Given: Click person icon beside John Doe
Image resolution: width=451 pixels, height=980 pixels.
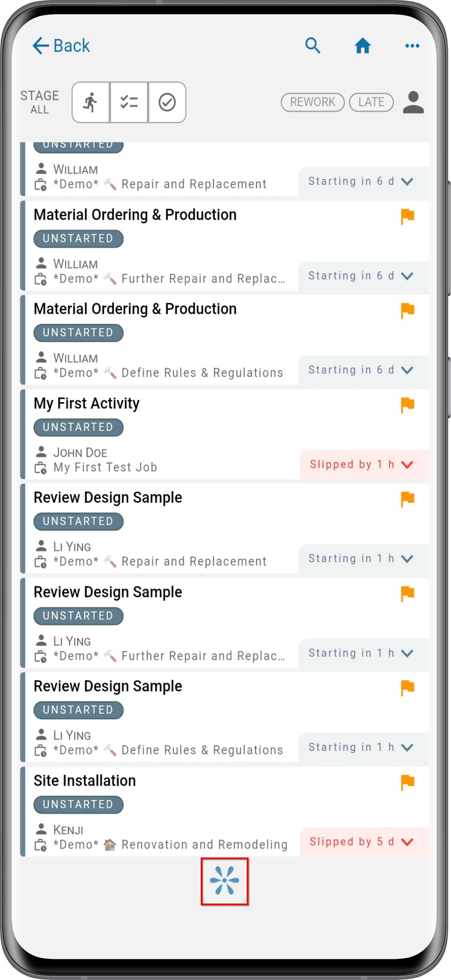Looking at the screenshot, I should pos(41,451).
